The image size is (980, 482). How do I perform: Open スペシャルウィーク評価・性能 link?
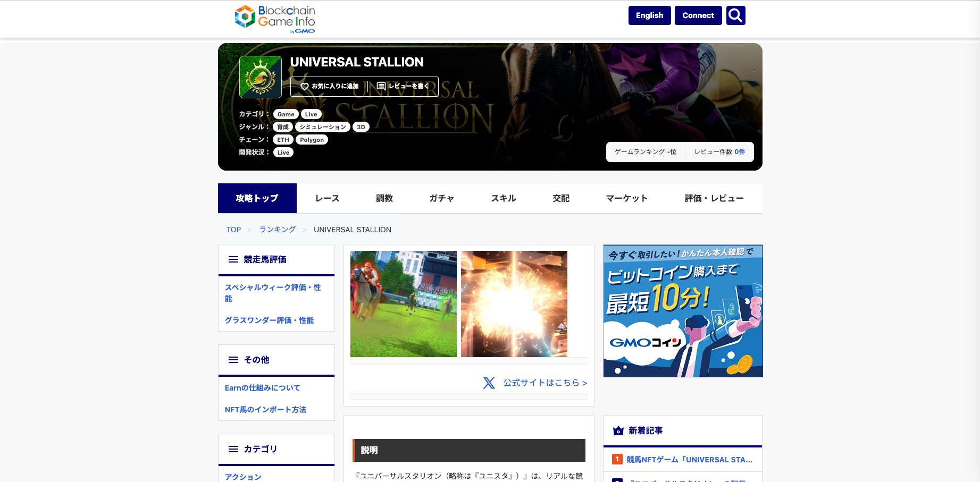pos(273,293)
